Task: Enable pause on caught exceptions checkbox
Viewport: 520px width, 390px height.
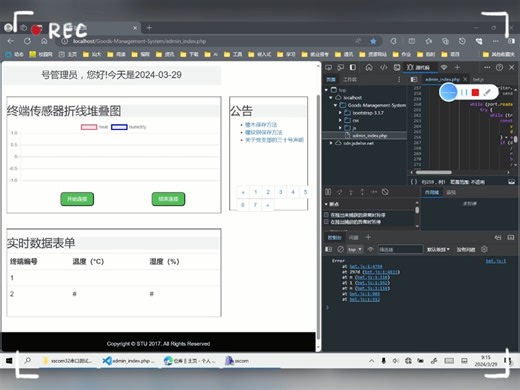Action: point(327,222)
